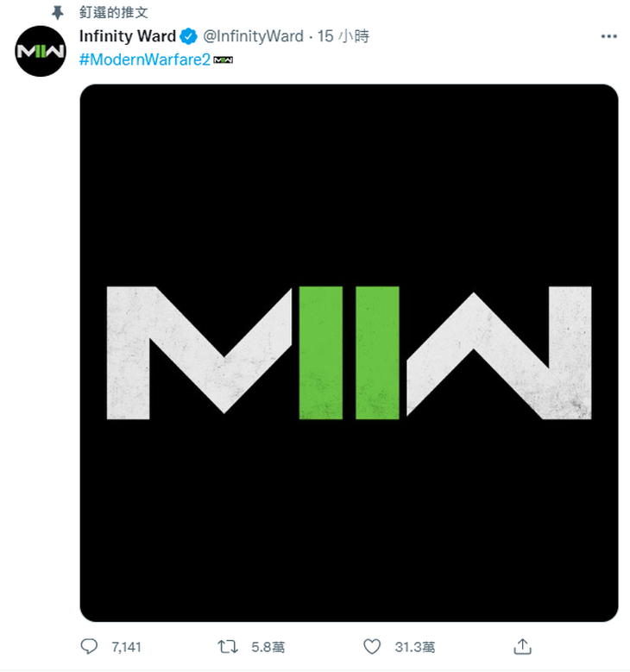Open the share upload-arrow icon

(x=522, y=646)
